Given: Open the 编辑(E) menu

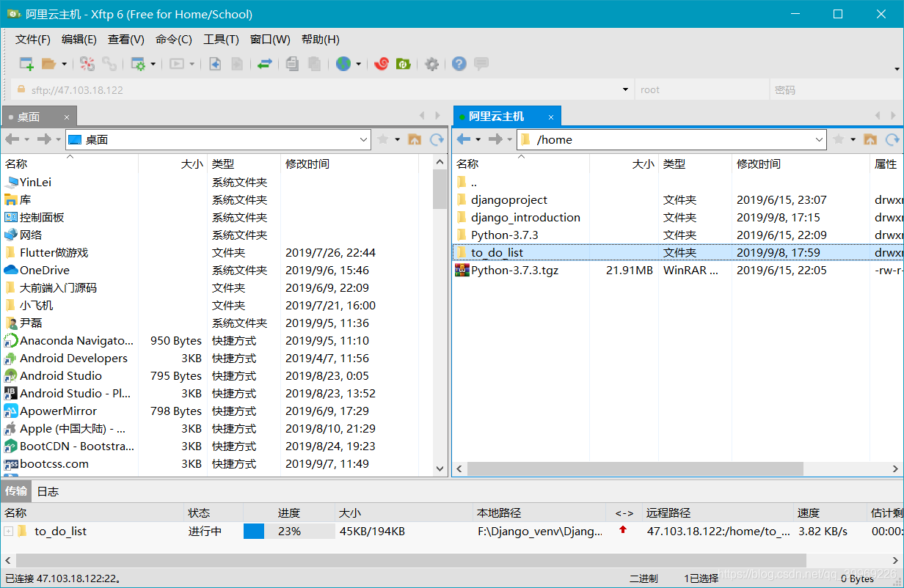Looking at the screenshot, I should coord(79,40).
